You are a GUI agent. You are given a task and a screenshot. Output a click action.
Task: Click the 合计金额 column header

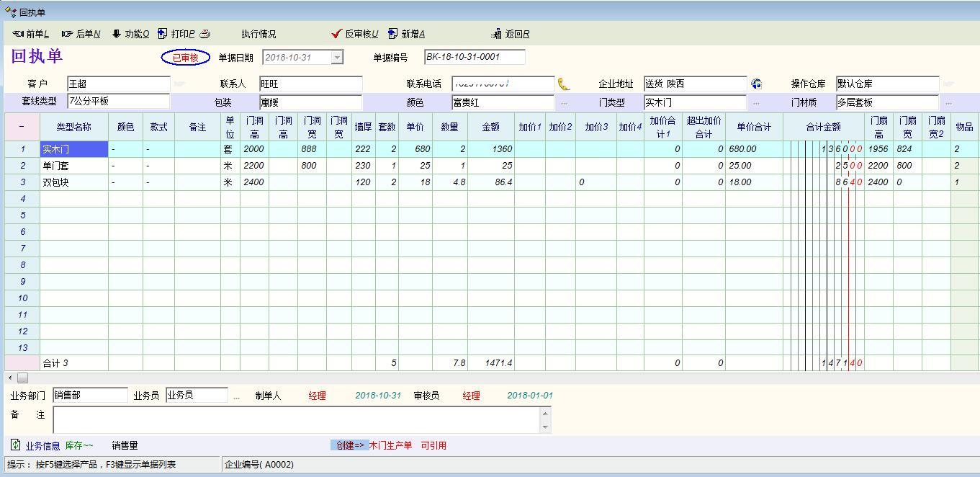click(823, 127)
